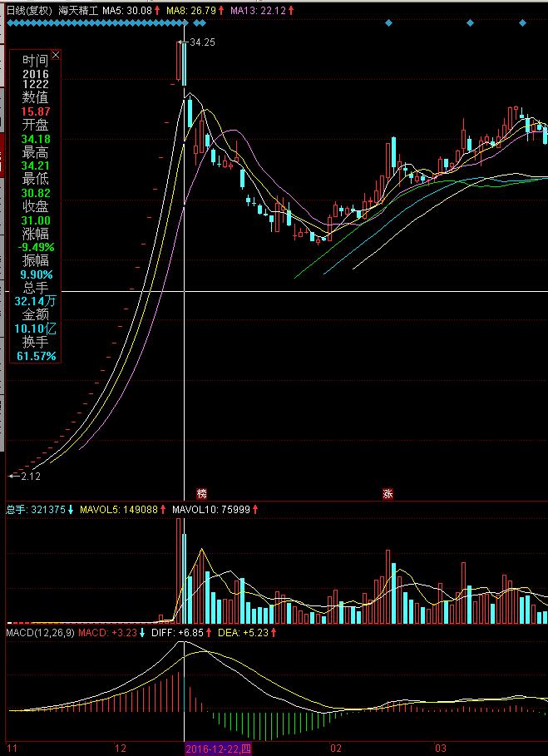Click the 1222 date value in panel
Image resolution: width=548 pixels, height=756 pixels.
(x=36, y=84)
